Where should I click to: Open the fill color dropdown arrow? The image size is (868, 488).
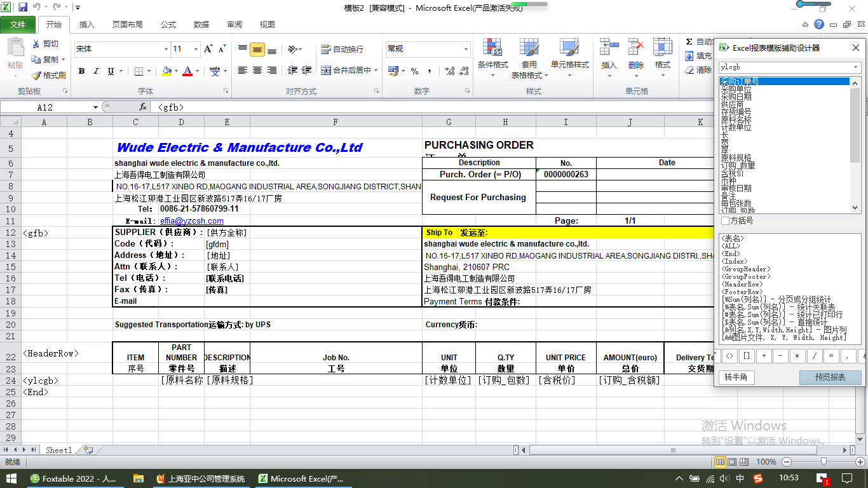176,71
